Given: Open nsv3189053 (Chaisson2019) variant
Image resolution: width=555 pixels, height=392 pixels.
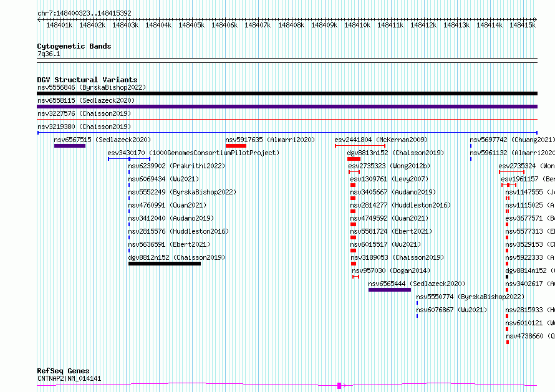Looking at the screenshot, I should click(x=397, y=257).
